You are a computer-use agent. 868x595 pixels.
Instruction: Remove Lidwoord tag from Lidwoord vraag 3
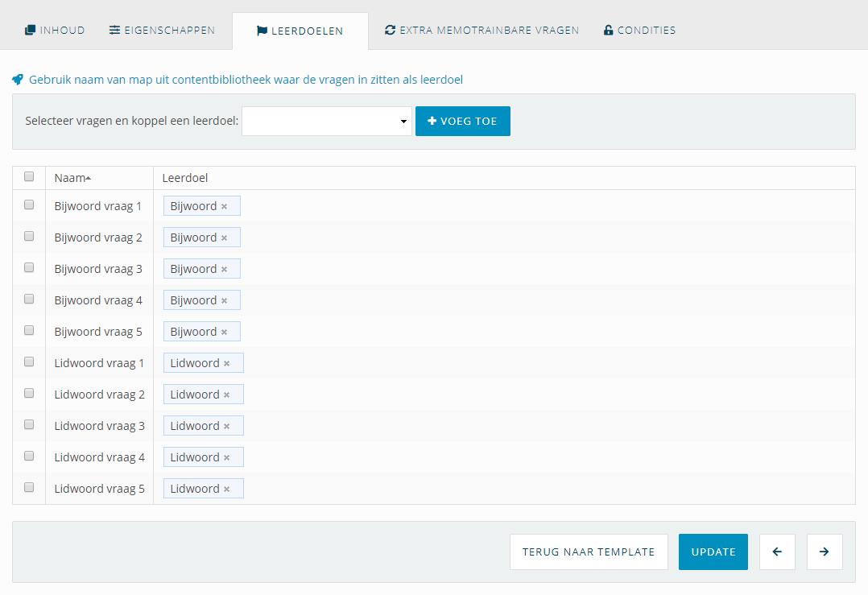pyautogui.click(x=226, y=426)
